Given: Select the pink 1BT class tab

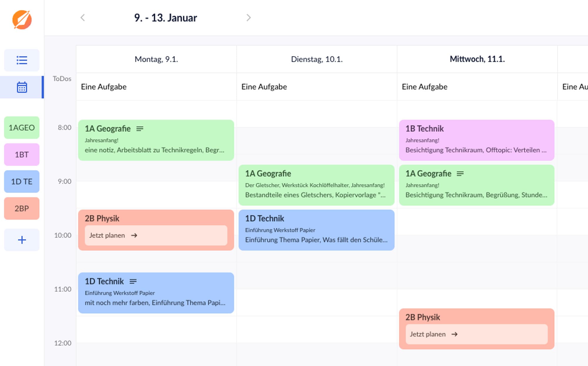Looking at the screenshot, I should [22, 154].
